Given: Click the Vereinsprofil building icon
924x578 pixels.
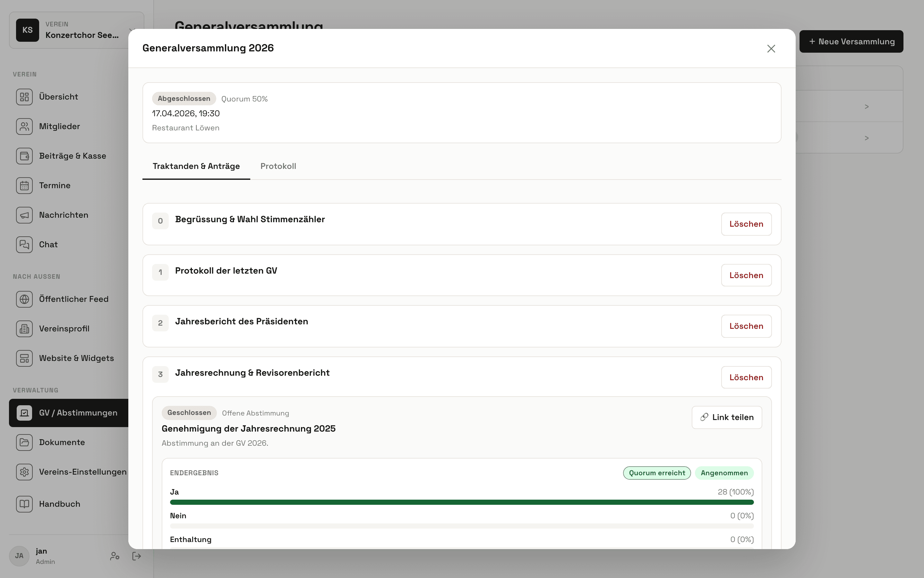Looking at the screenshot, I should [x=24, y=329].
